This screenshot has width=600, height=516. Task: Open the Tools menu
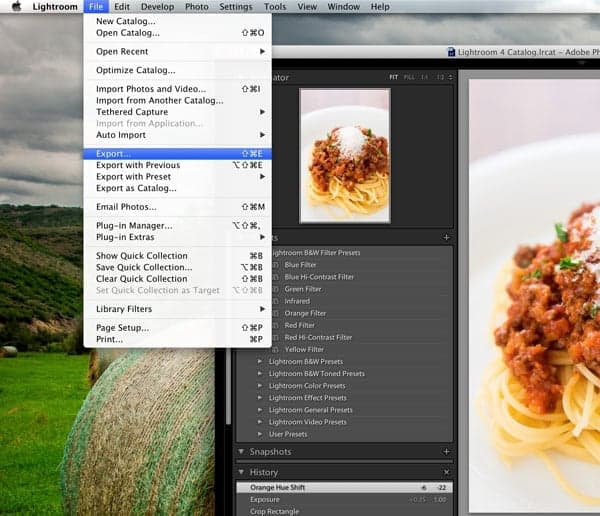[x=275, y=7]
